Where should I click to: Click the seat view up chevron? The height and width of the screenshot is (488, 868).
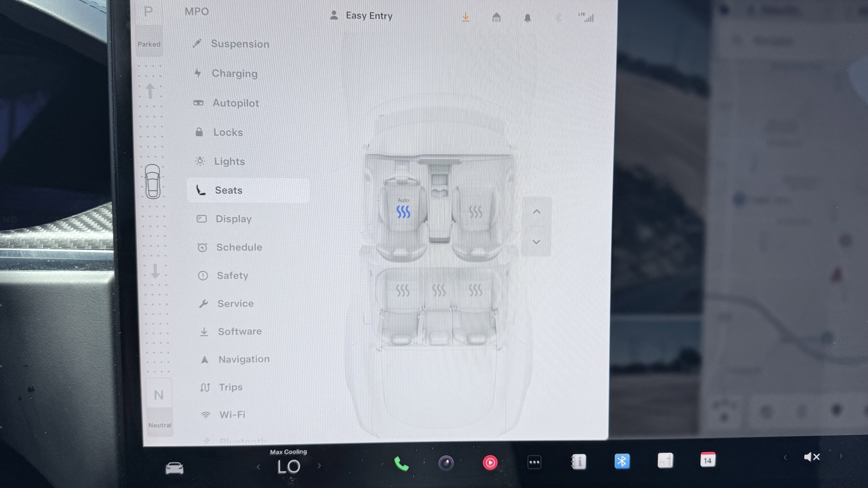pos(537,212)
